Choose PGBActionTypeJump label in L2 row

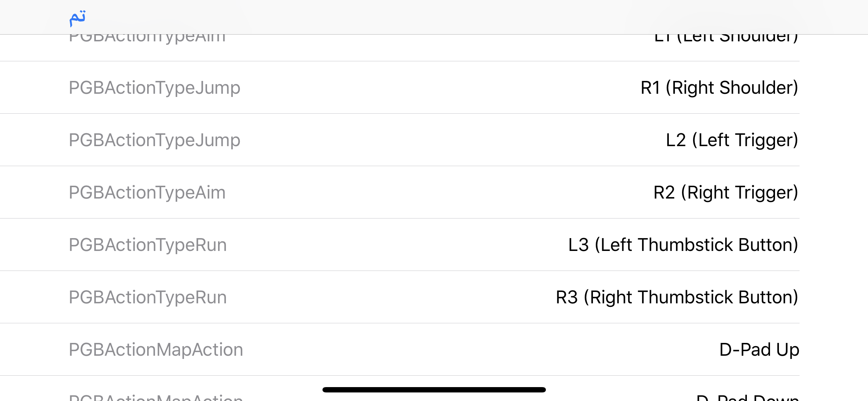click(x=155, y=140)
